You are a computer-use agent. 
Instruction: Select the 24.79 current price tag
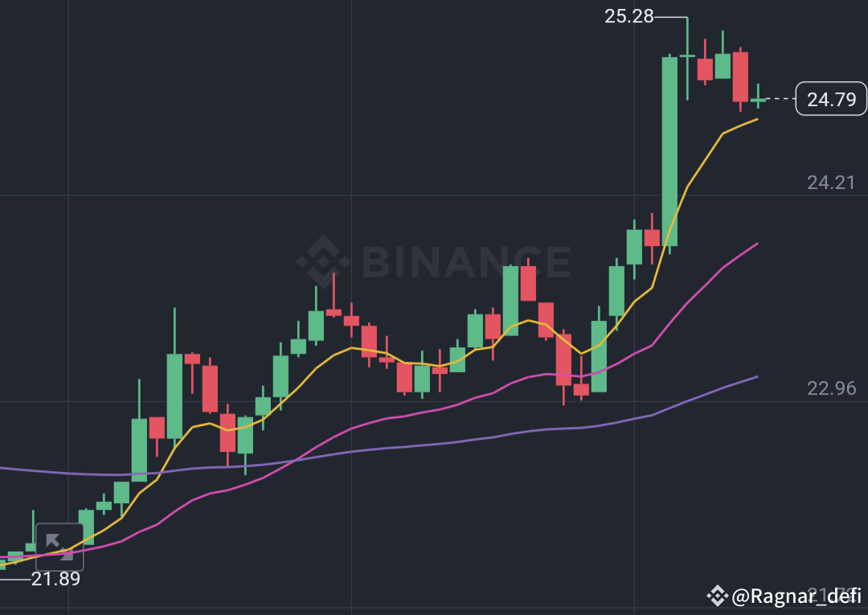(831, 99)
